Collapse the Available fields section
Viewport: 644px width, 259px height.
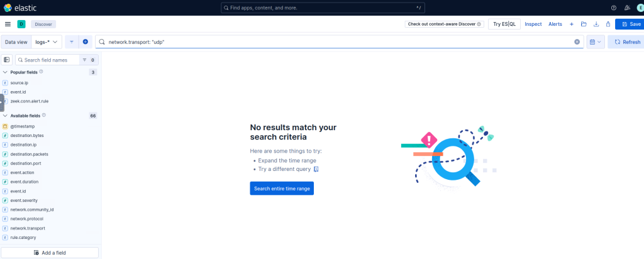coord(5,116)
